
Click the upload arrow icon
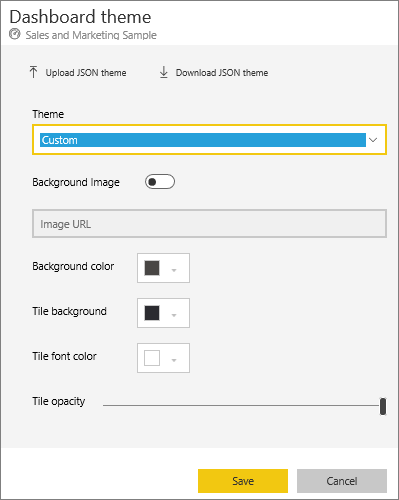[x=33, y=72]
